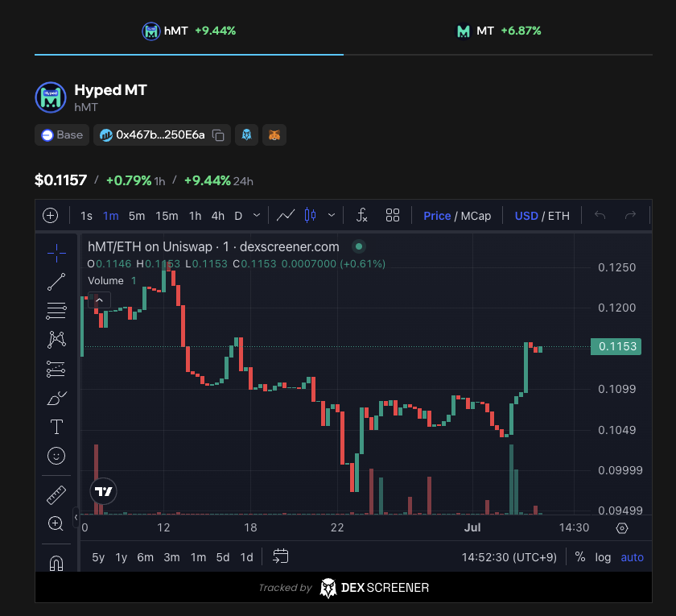Select the D daily timeframe
This screenshot has height=616, width=676.
(x=238, y=216)
